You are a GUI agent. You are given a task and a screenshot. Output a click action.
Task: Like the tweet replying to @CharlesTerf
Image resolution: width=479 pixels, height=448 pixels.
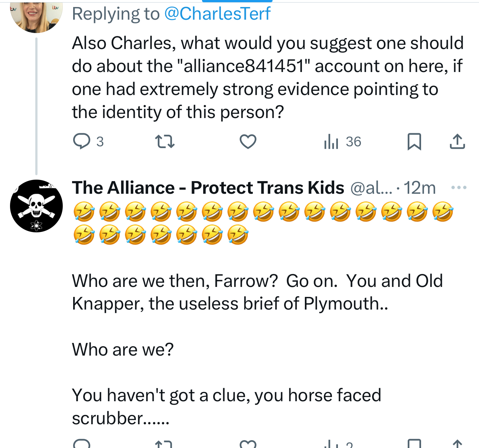click(248, 141)
